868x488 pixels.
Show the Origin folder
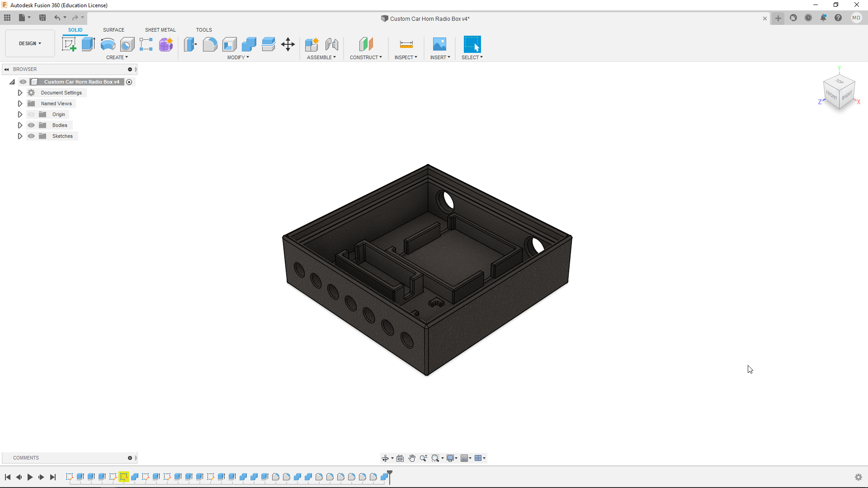point(31,114)
